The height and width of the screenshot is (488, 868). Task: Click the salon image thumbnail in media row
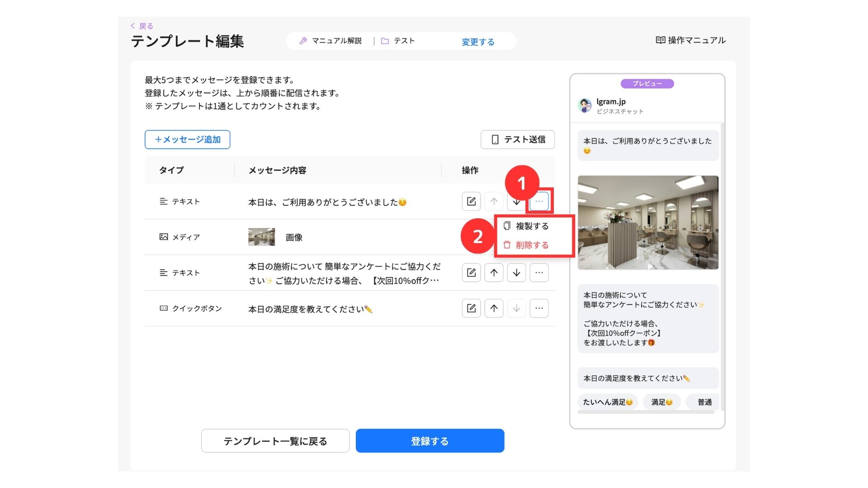click(261, 237)
